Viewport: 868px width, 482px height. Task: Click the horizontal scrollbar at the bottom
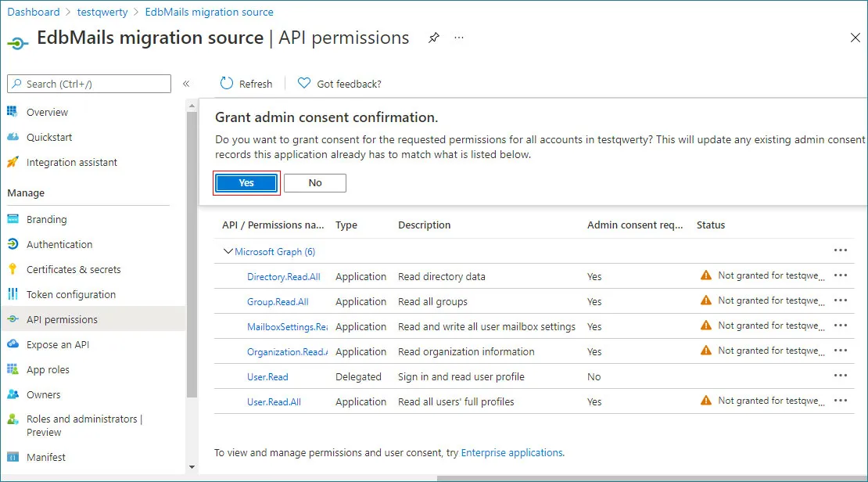point(652,478)
